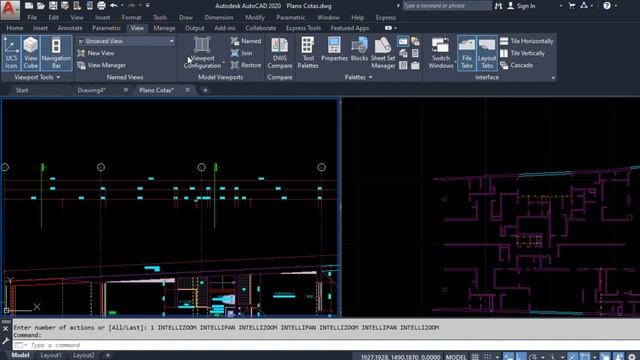
Task: Open the Blocks palette
Action: [360, 50]
